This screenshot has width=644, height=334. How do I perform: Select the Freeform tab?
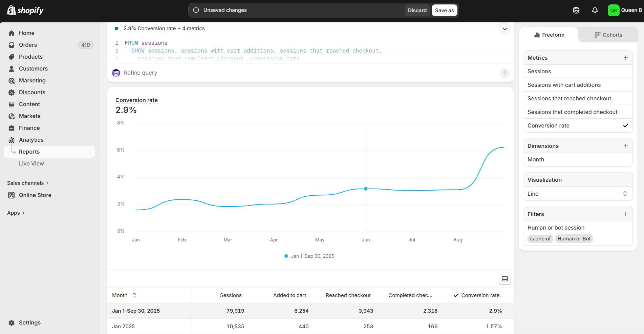click(549, 35)
